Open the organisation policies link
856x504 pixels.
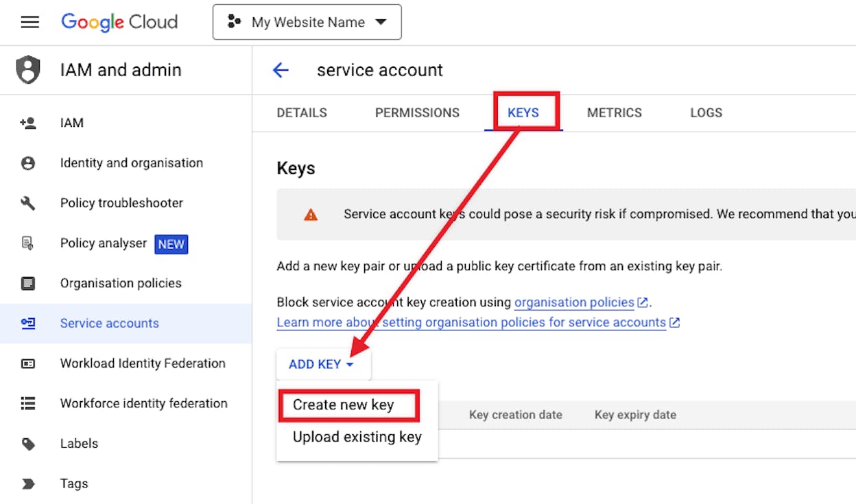click(574, 302)
